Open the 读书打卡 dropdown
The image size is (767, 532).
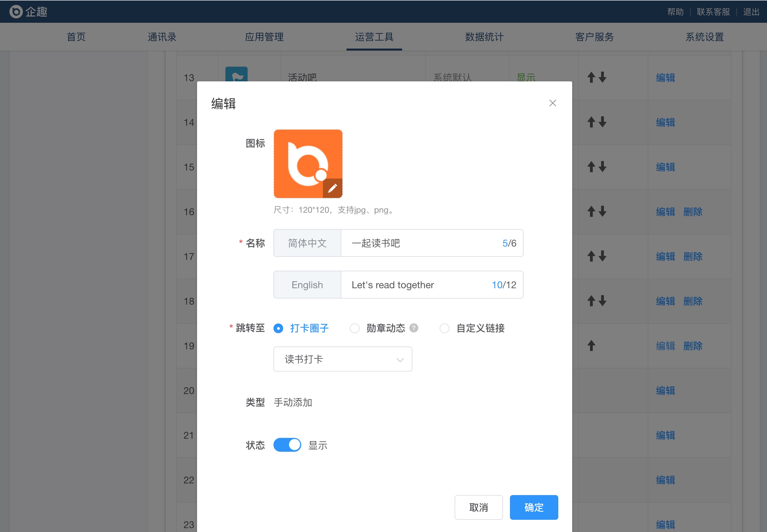click(343, 359)
